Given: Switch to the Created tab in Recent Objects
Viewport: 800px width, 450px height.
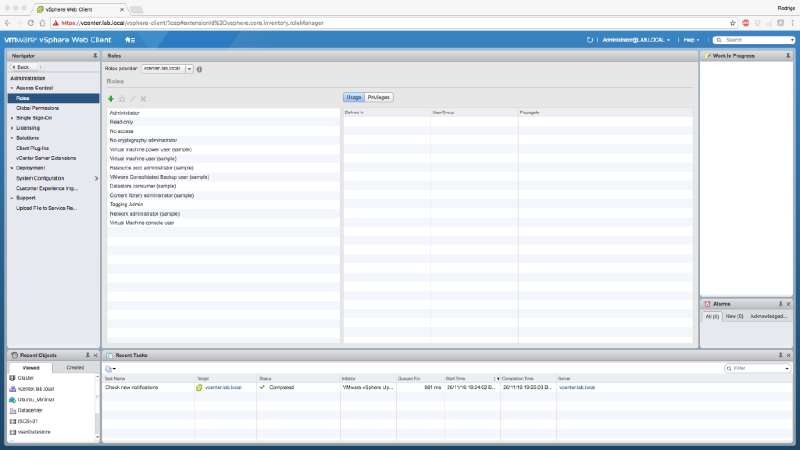Looking at the screenshot, I should point(74,367).
